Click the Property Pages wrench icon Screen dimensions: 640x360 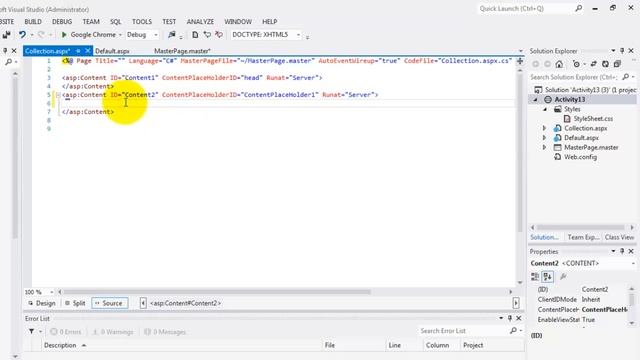(x=563, y=276)
